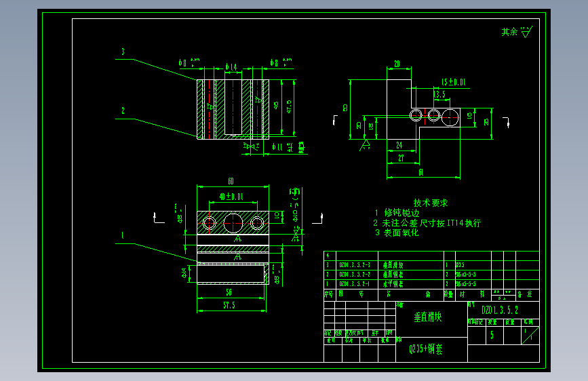Click the left 'ϕ8' dimension in section view
Image resolution: width=588 pixels, height=381 pixels.
point(182,62)
